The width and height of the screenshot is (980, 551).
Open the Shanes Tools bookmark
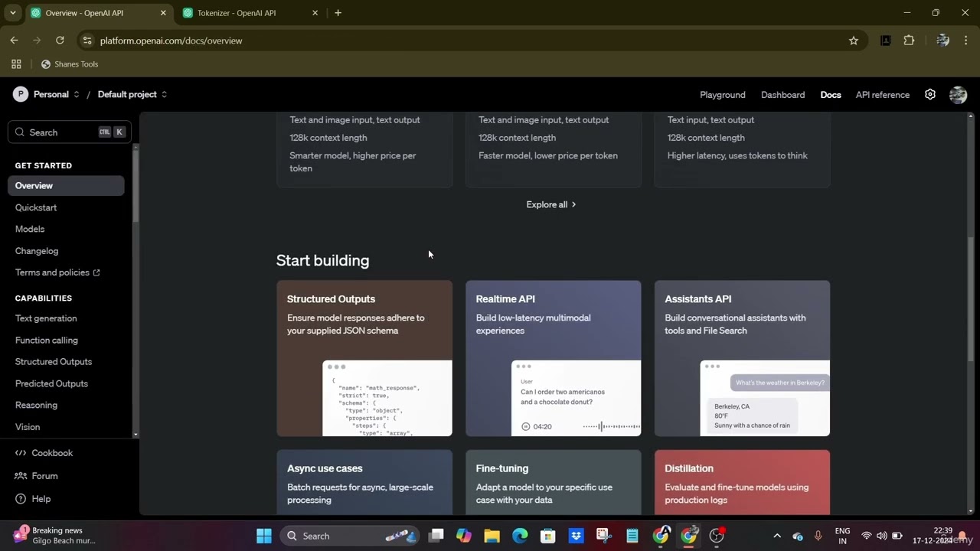(x=70, y=64)
